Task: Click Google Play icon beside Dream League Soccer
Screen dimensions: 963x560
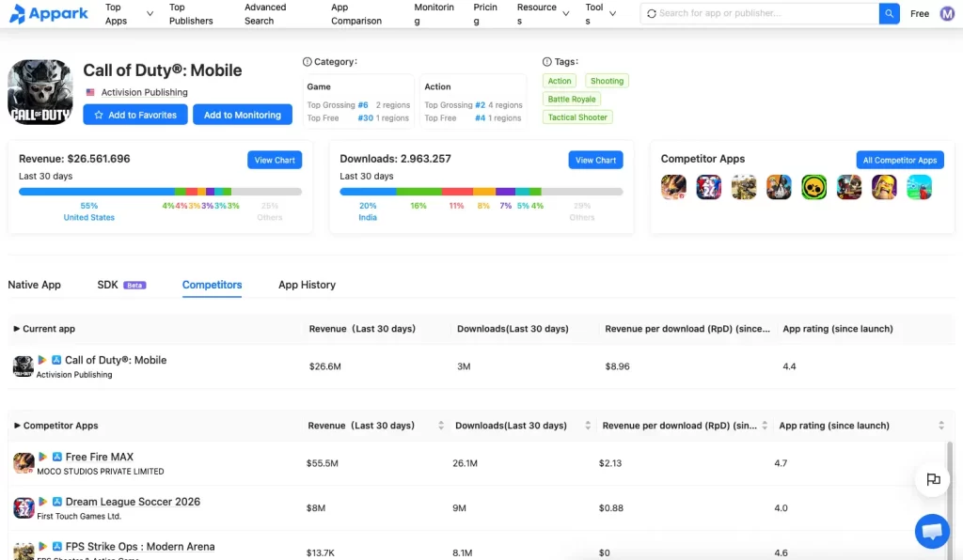Action: (43, 502)
